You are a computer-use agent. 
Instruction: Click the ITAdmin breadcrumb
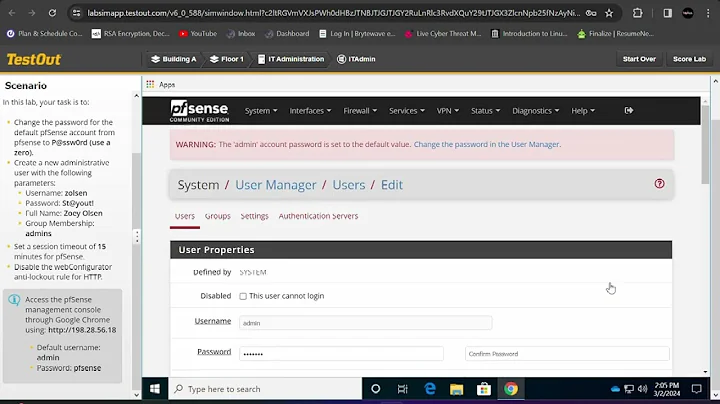(356, 59)
